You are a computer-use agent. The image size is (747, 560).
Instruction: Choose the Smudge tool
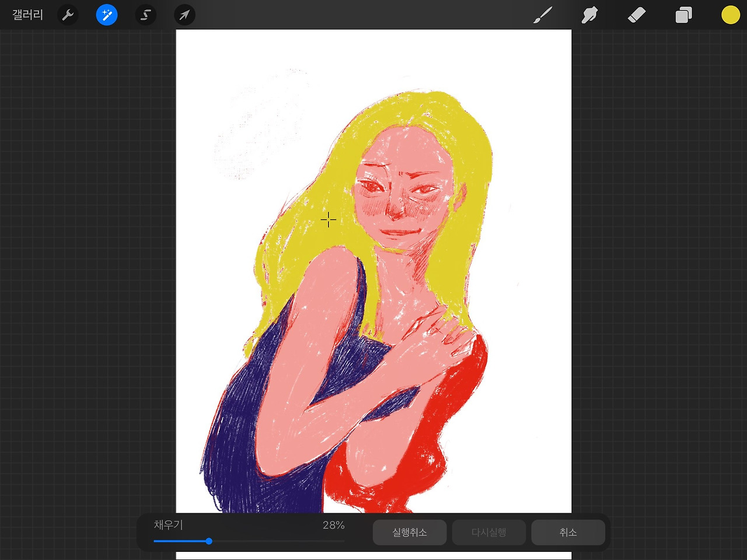[589, 15]
